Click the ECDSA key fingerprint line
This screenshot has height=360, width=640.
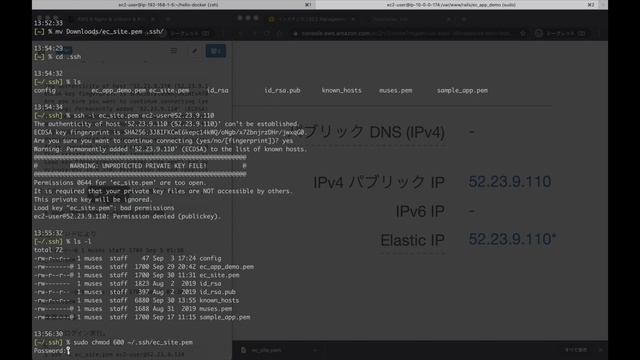click(x=170, y=132)
